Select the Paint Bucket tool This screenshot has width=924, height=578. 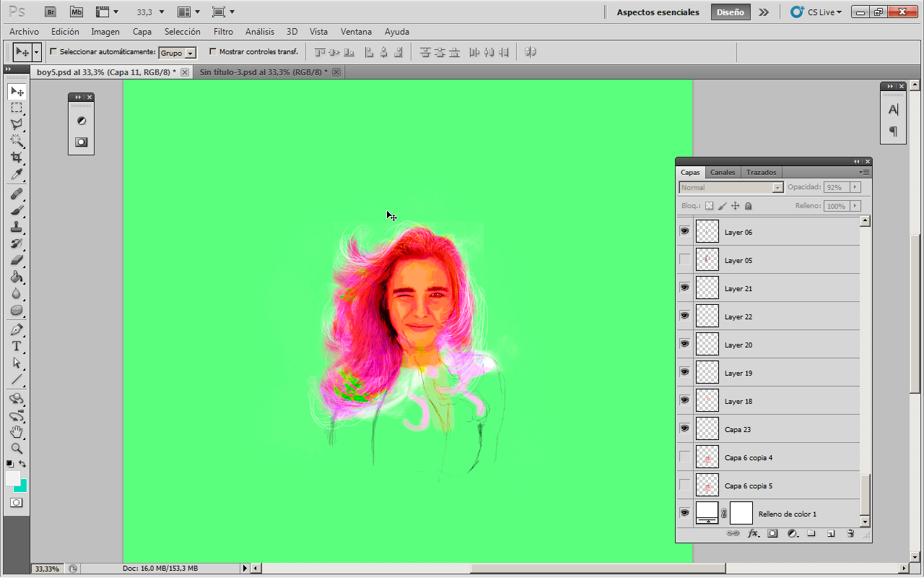click(x=17, y=277)
